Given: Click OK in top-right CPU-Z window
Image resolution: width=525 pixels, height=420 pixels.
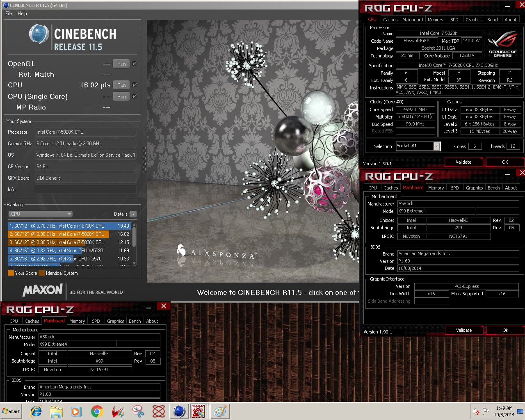Looking at the screenshot, I should (505, 162).
